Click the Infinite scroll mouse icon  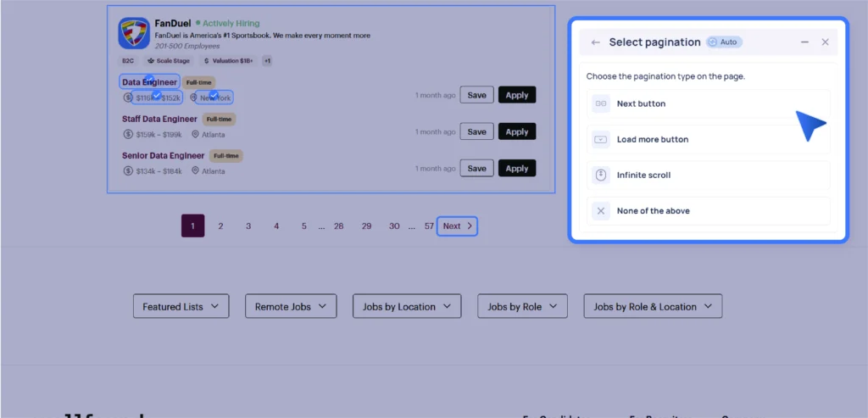601,175
